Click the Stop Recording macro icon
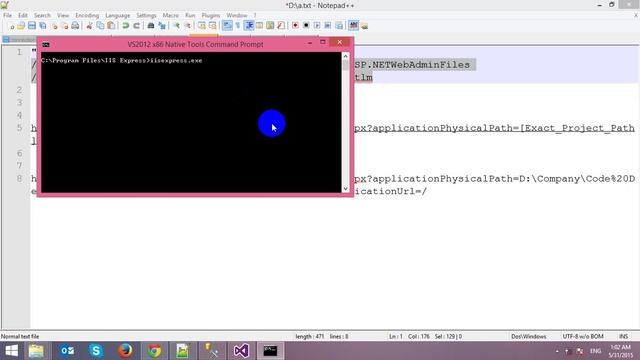 [306, 26]
